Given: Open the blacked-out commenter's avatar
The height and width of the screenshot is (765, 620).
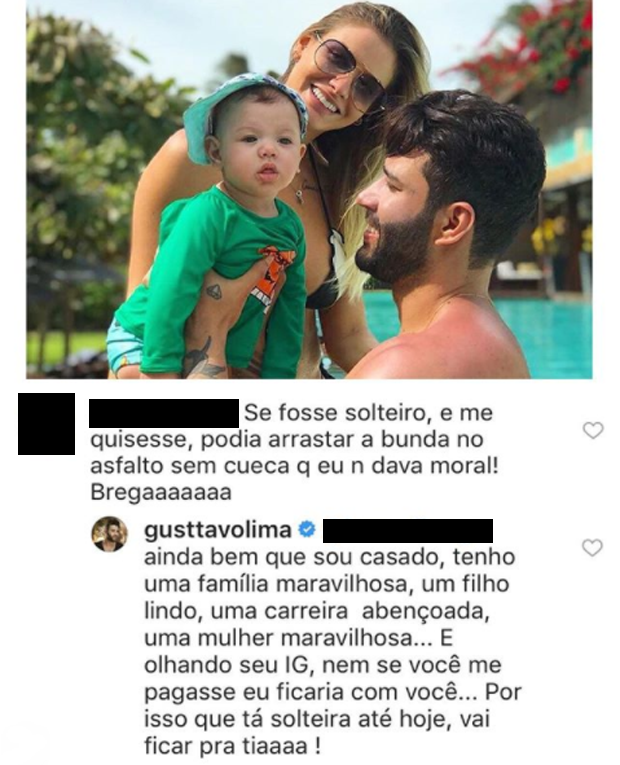Looking at the screenshot, I should 46,424.
